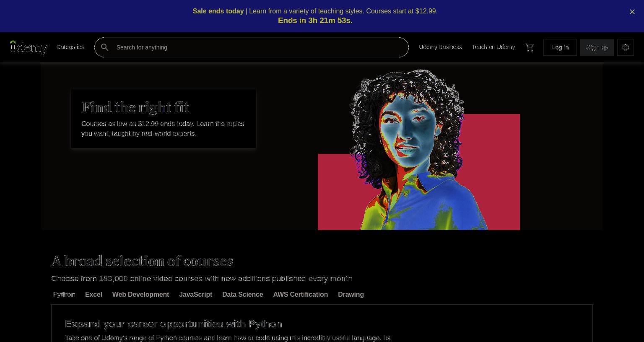This screenshot has width=644, height=342.
Task: Open the Categories menu
Action: (70, 47)
